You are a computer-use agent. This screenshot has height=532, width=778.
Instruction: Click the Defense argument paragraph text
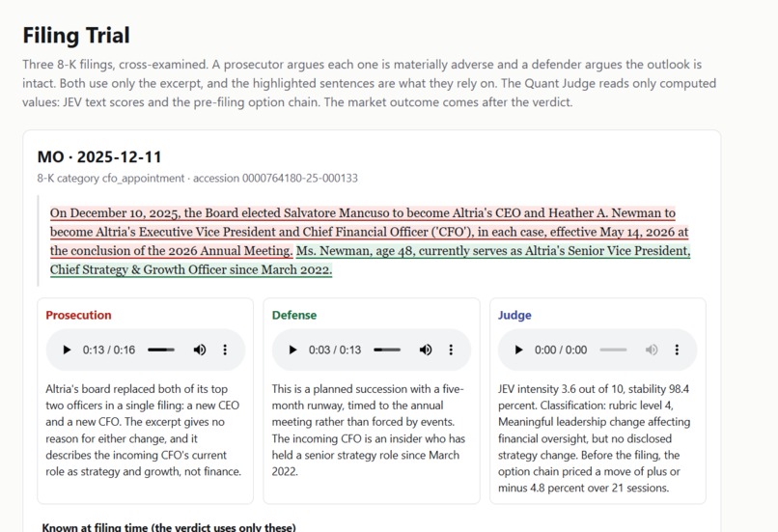(x=368, y=431)
